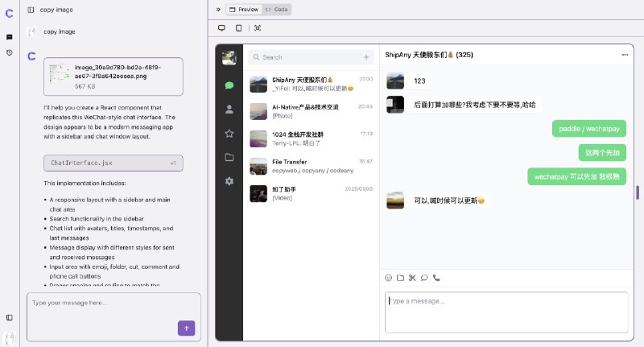Select desktop preview device icon
The width and height of the screenshot is (644, 347).
coord(221,28)
